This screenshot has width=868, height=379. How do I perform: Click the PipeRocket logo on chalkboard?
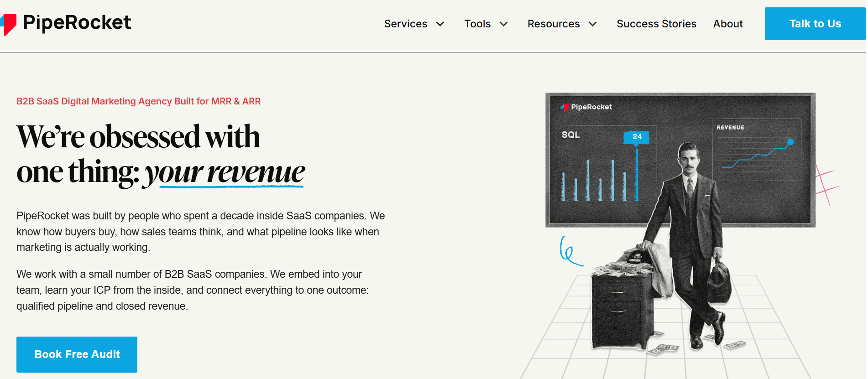(x=586, y=107)
